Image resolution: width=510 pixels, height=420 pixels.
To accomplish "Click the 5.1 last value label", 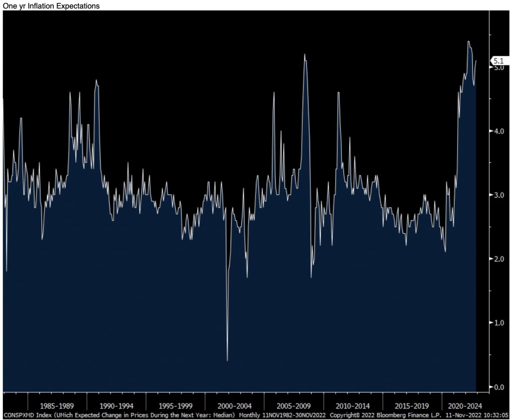I will coord(499,61).
